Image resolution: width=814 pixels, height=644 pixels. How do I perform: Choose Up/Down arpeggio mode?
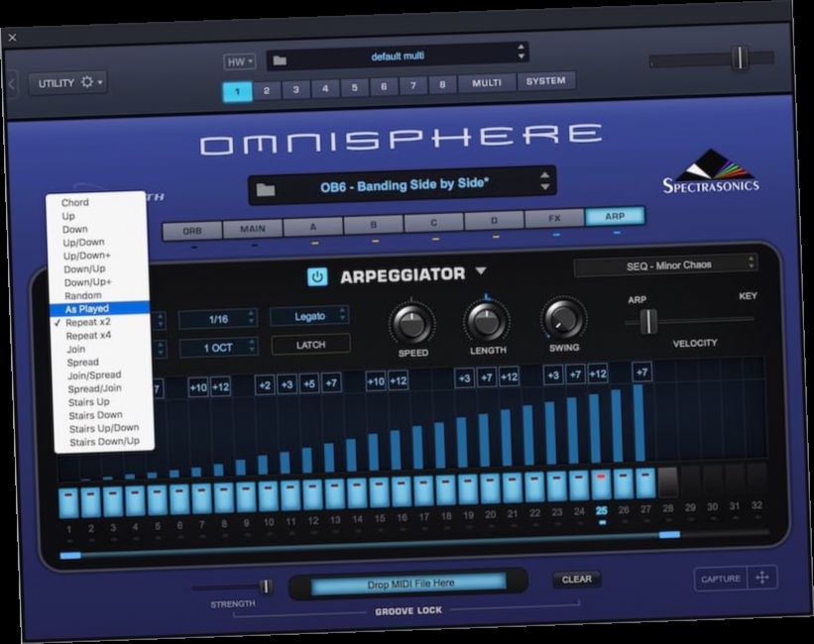(x=83, y=243)
